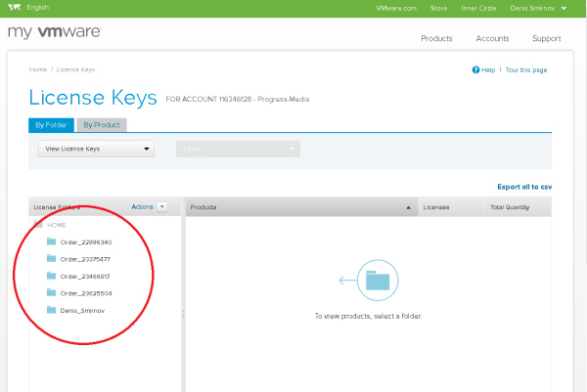Viewport: 587px width, 392px height.
Task: Open the Accounts menu
Action: point(492,38)
